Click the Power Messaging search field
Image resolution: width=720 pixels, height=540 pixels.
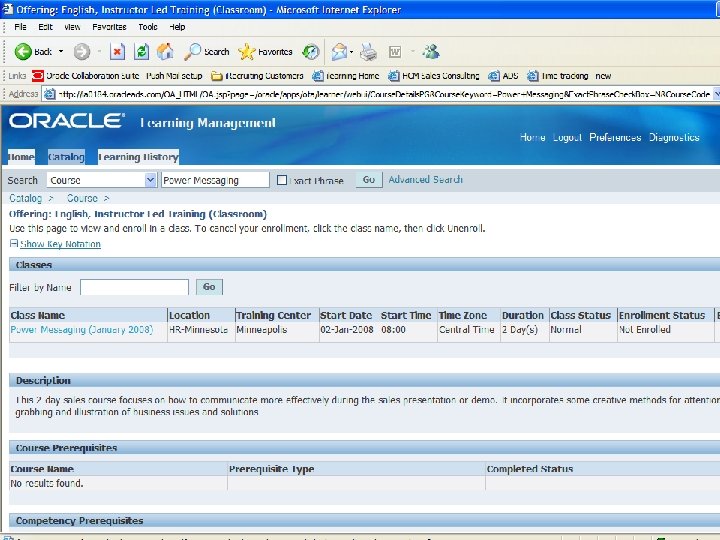pyautogui.click(x=215, y=180)
